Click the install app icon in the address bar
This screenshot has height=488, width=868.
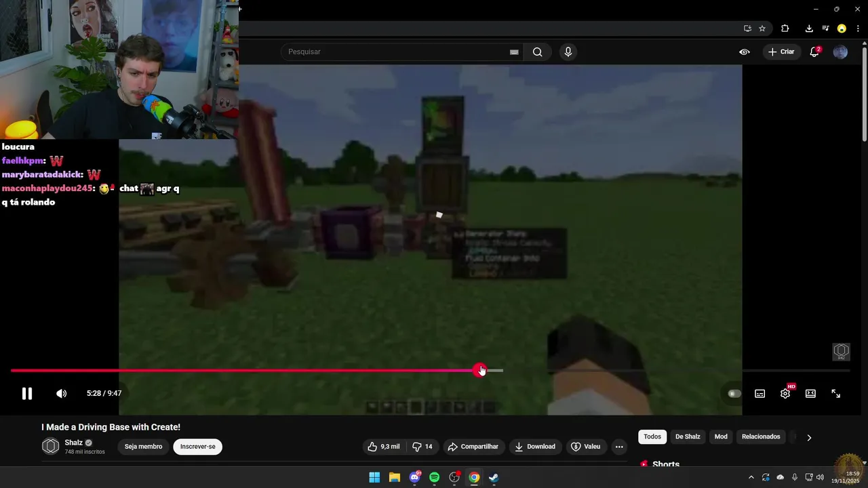tap(747, 28)
